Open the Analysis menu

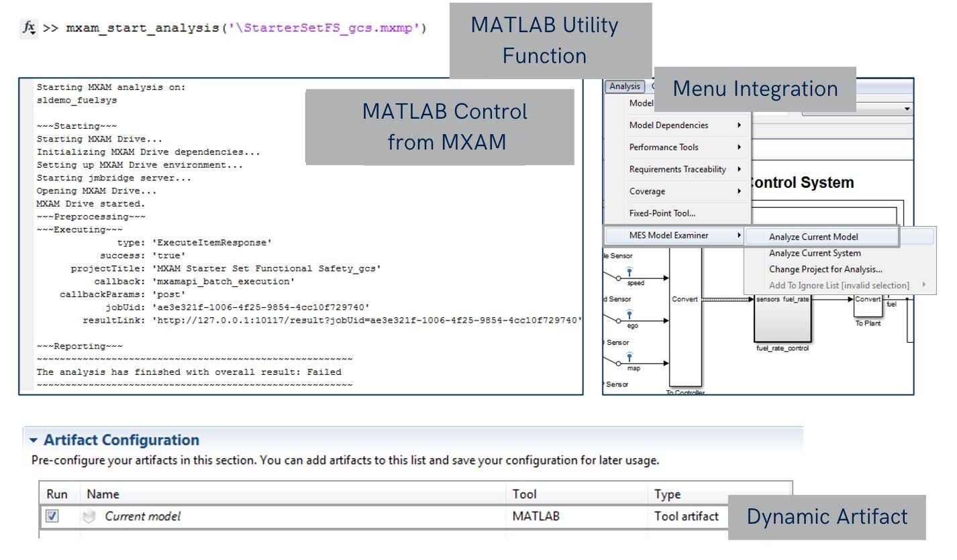[624, 86]
